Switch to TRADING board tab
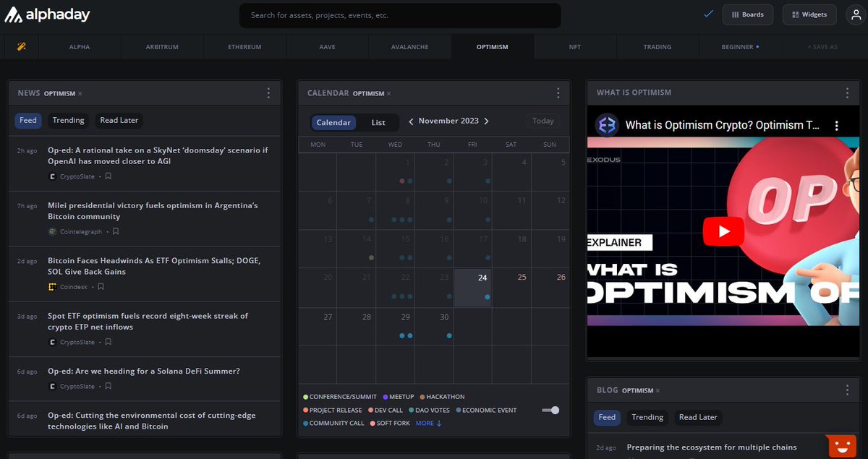The width and height of the screenshot is (868, 459). [x=658, y=47]
